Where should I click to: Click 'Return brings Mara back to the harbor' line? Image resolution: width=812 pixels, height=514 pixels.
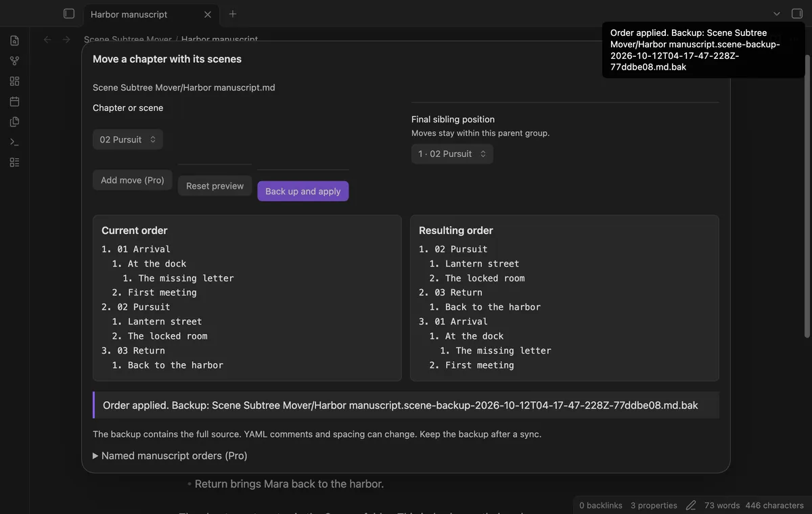pyautogui.click(x=289, y=484)
